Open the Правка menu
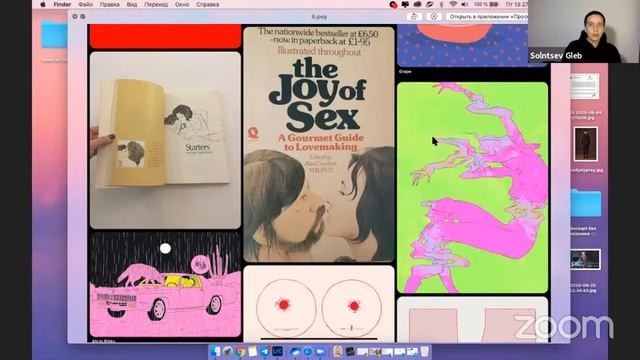 tap(109, 4)
